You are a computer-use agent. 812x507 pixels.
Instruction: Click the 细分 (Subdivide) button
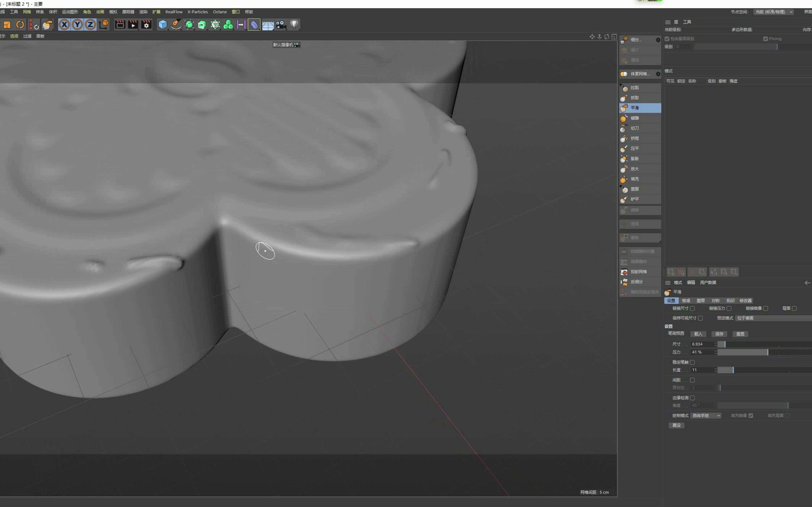coord(636,40)
